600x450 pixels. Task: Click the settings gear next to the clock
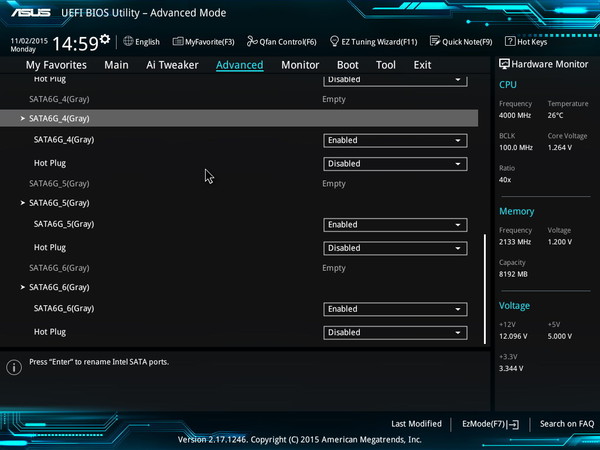pyautogui.click(x=104, y=39)
